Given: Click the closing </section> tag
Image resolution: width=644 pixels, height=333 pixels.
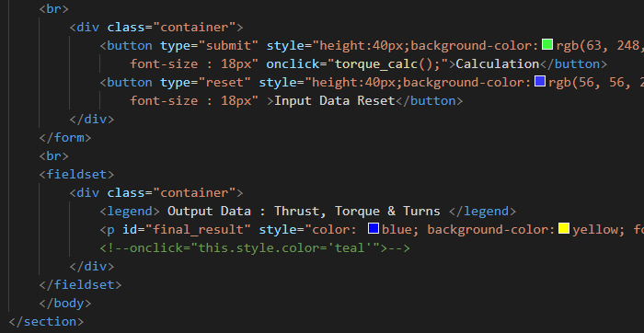Looking at the screenshot, I should click(x=46, y=322).
